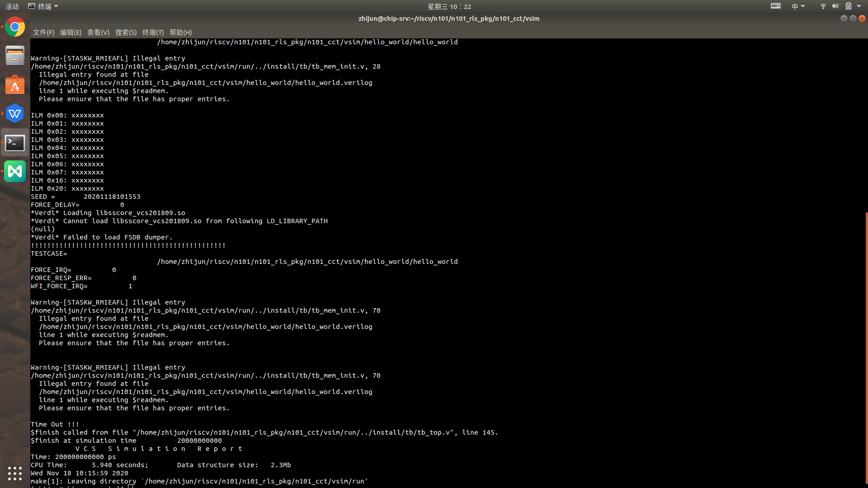The image size is (868, 488).
Task: Open the green N application dock icon
Action: point(15,171)
